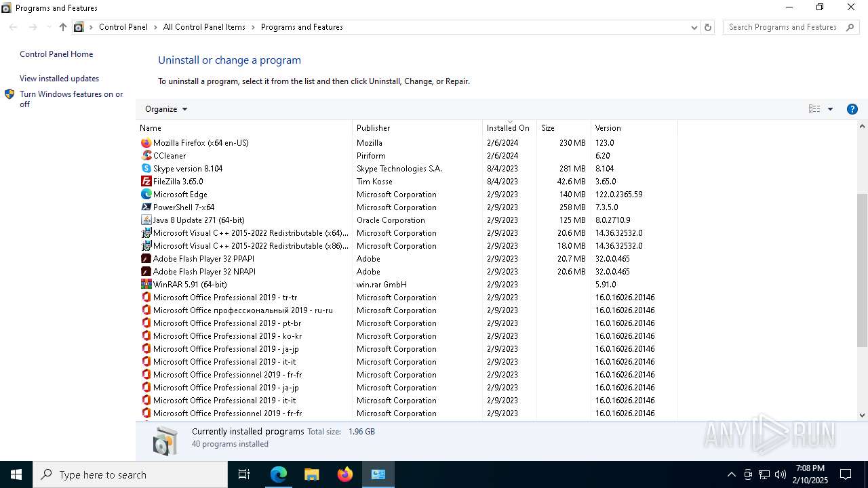Select the Office ru-ru program icon
Screen dimensions: 868x488
pyautogui.click(x=146, y=310)
